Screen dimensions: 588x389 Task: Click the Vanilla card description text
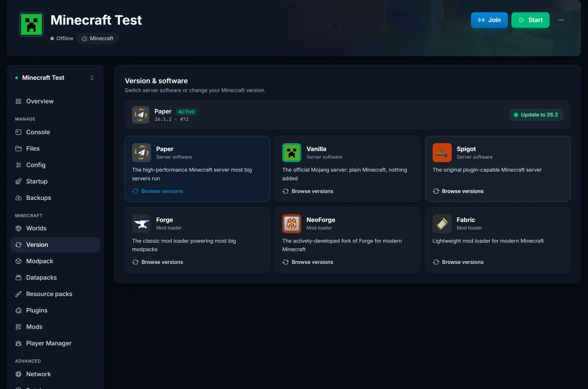[x=345, y=174]
